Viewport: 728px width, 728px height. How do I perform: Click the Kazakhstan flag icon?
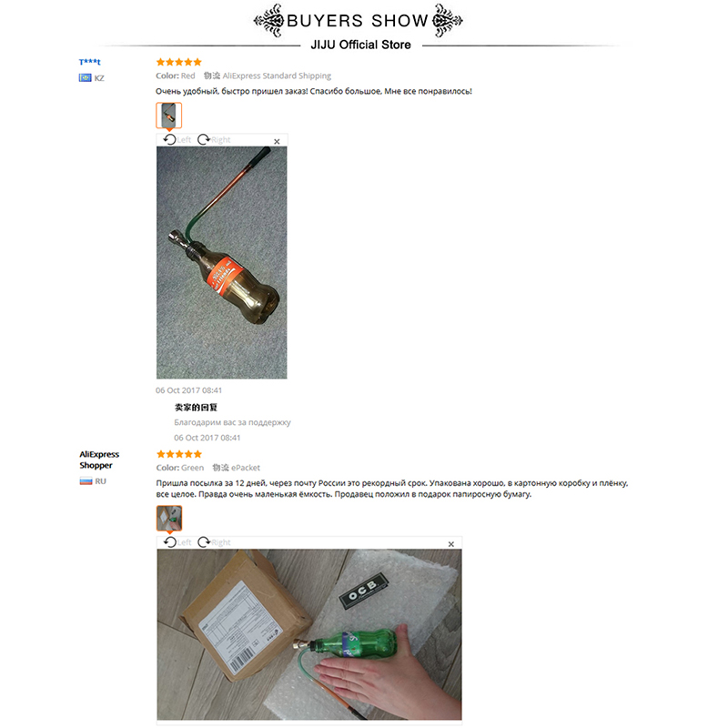85,77
